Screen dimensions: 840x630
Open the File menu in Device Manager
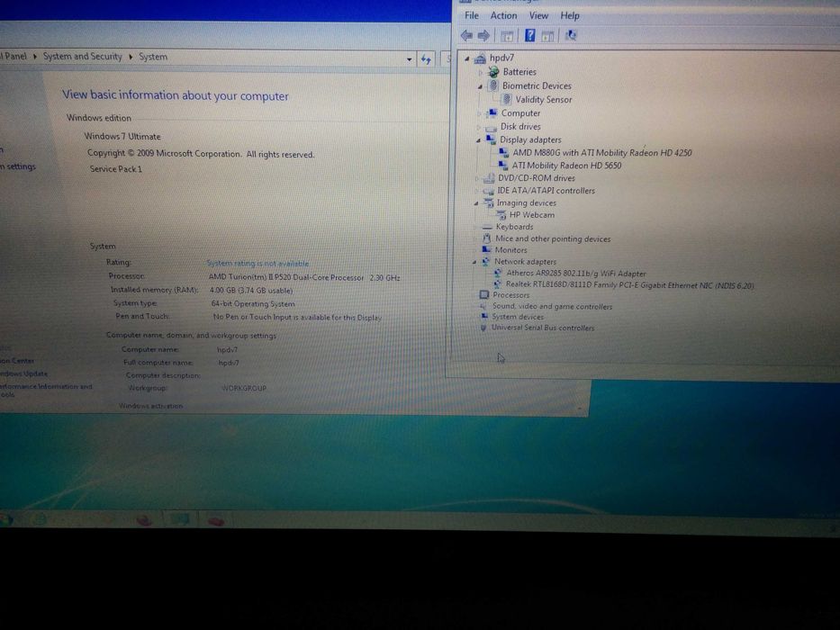pos(472,15)
